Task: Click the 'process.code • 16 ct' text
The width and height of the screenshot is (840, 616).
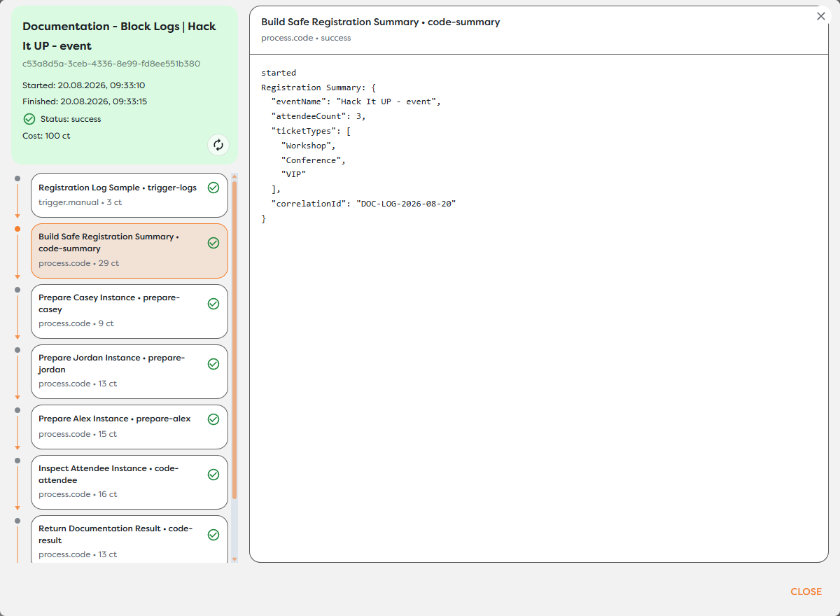Action: 78,494
